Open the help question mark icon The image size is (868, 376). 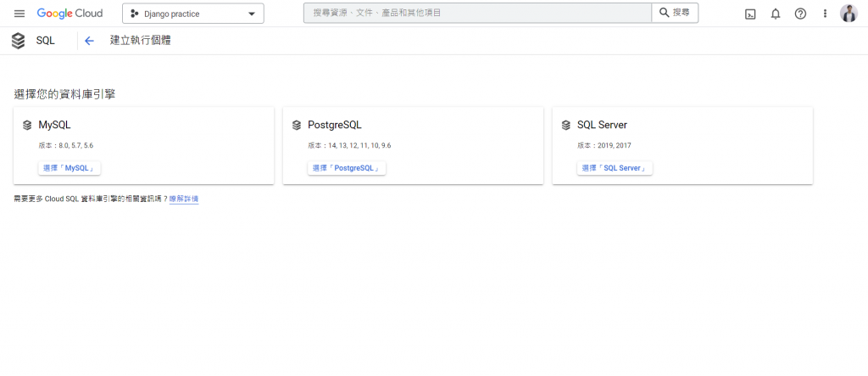click(800, 14)
